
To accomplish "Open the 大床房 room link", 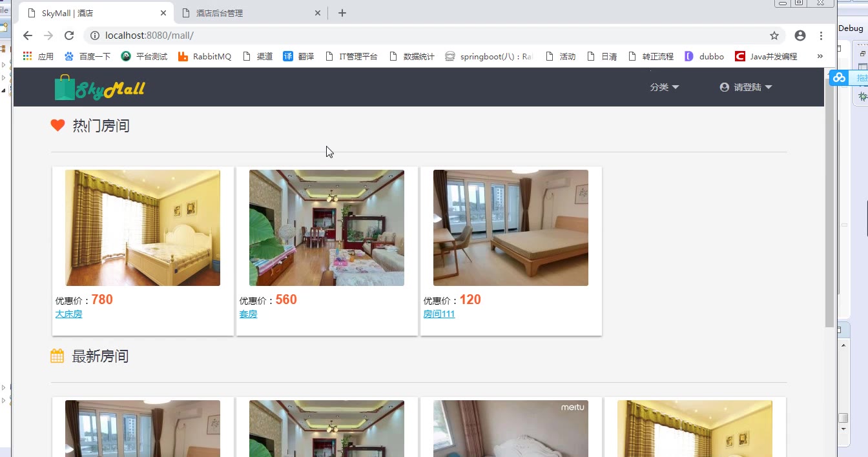I will coord(68,314).
